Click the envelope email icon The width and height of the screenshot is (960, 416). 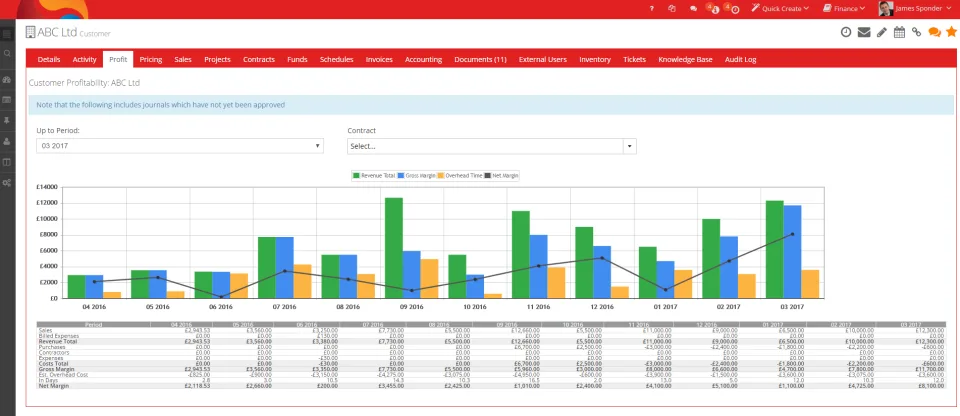864,32
